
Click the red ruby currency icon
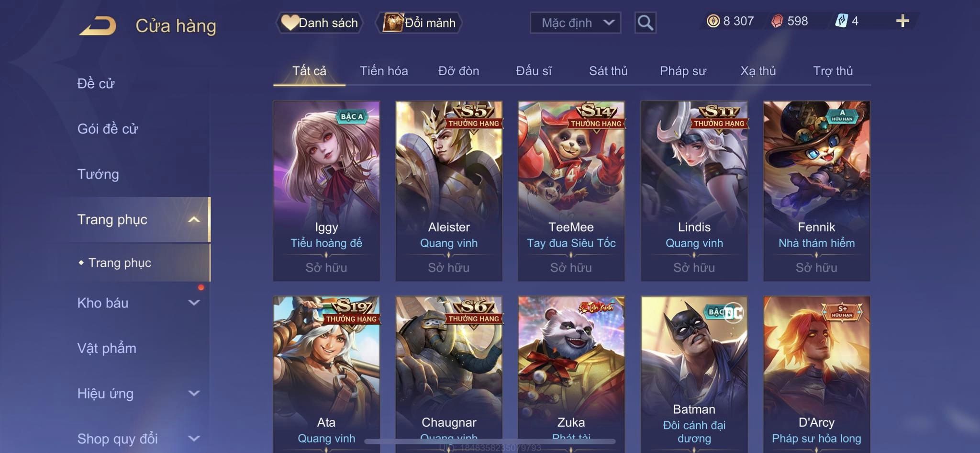pos(777,21)
